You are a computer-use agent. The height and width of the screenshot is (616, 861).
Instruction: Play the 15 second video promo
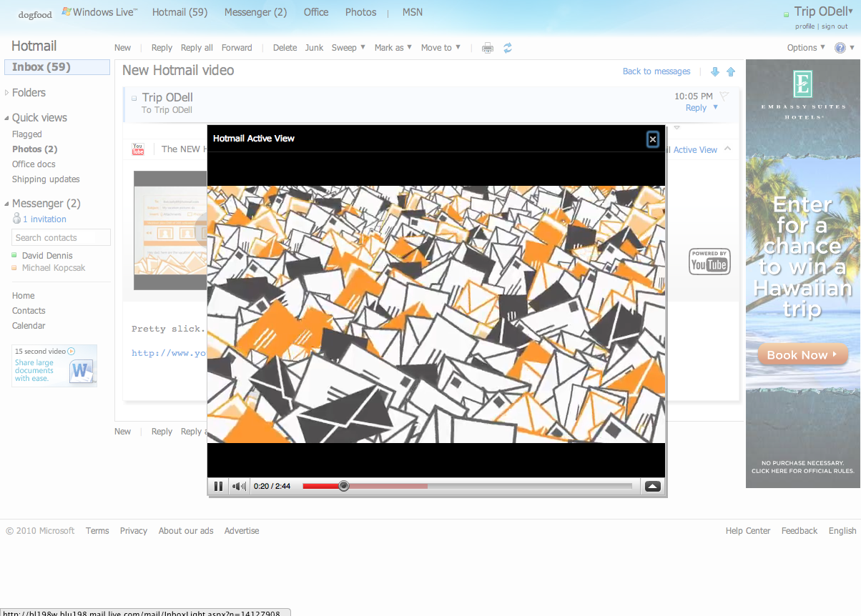[71, 351]
